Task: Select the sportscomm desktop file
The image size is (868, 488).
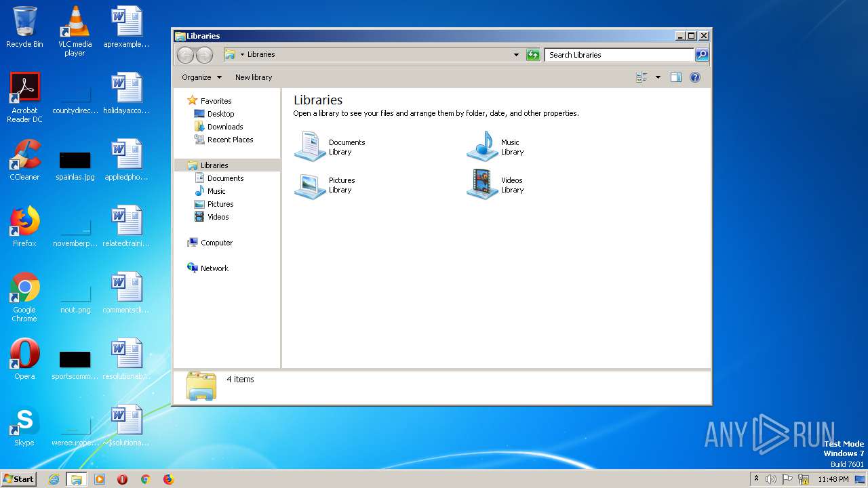Action: point(75,365)
